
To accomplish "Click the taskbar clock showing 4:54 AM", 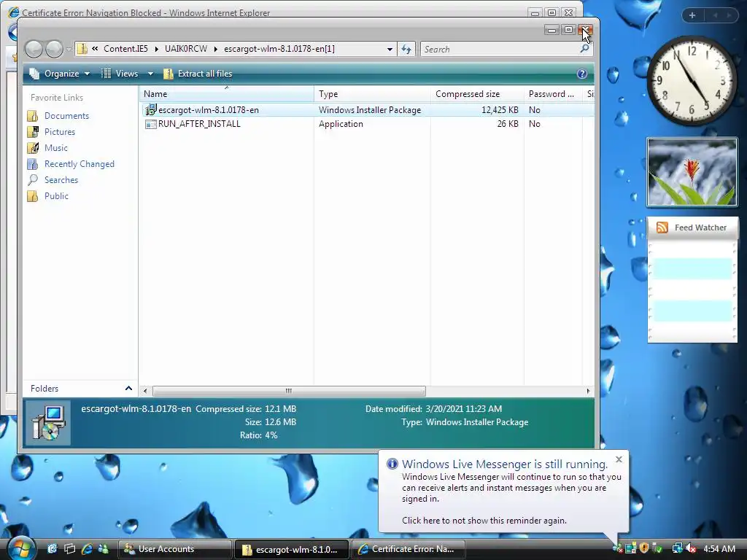I will 719,548.
